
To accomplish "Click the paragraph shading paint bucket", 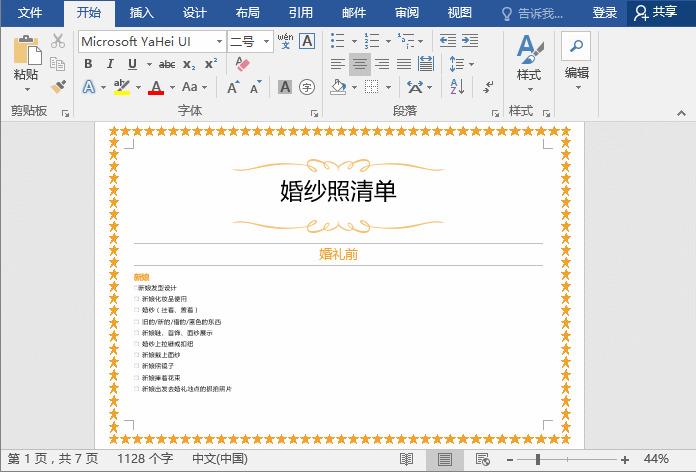I will tap(338, 87).
